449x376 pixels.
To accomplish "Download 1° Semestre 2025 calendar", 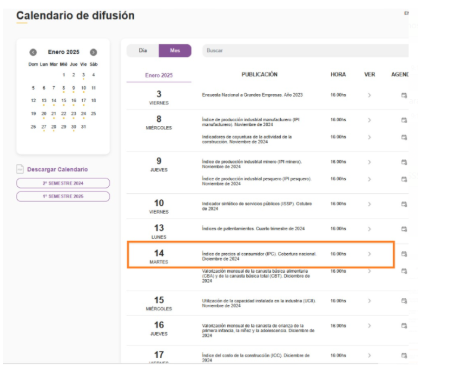I will click(63, 196).
